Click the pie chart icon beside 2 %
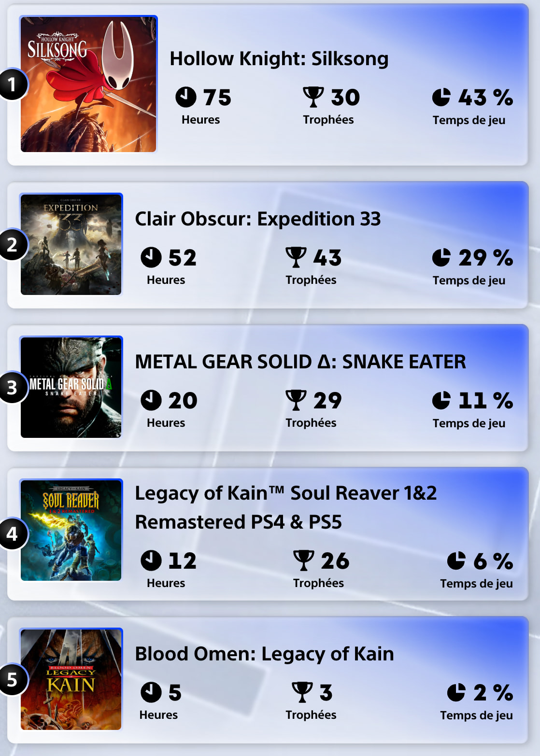 (x=456, y=692)
